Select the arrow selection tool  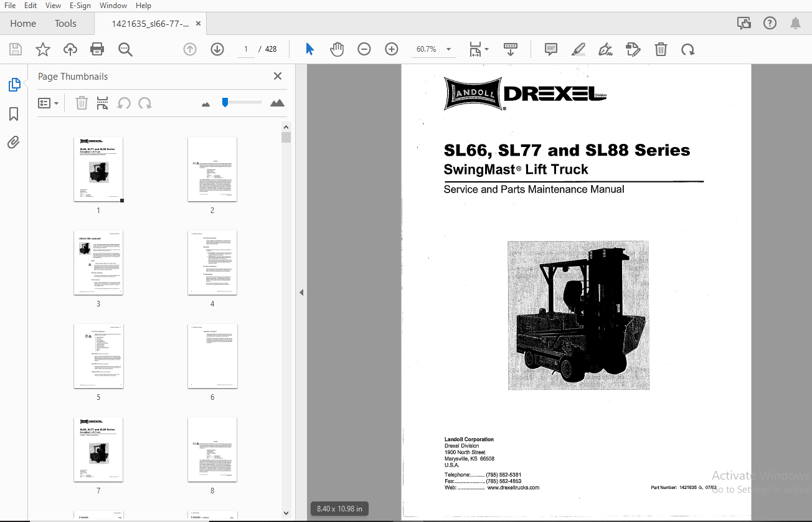309,49
